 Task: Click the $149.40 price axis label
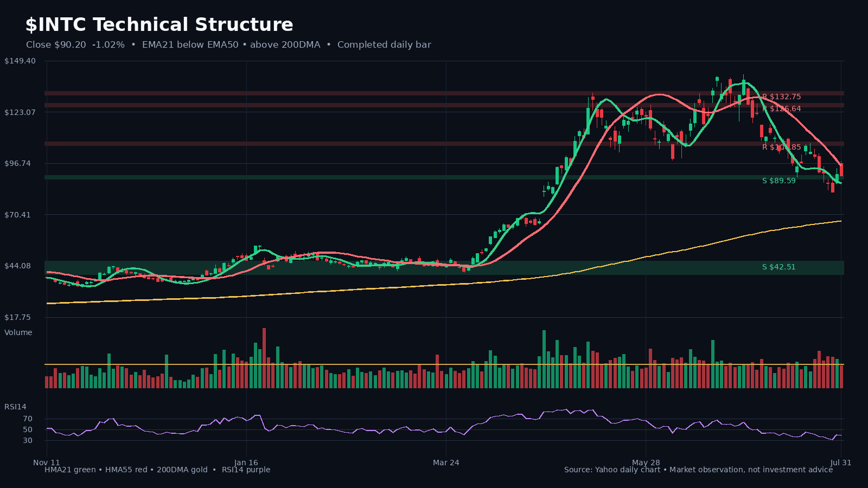point(20,61)
